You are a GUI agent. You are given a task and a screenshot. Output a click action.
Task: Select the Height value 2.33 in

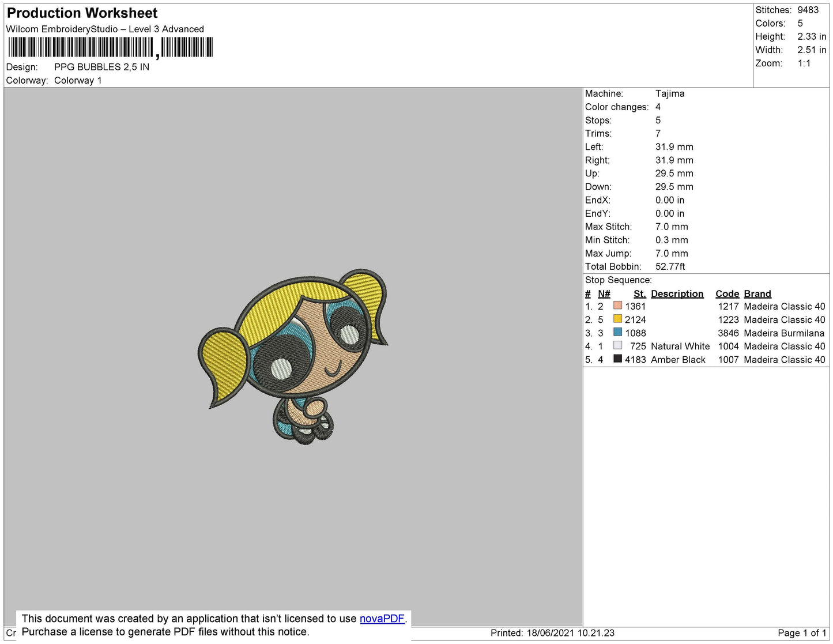pos(812,37)
